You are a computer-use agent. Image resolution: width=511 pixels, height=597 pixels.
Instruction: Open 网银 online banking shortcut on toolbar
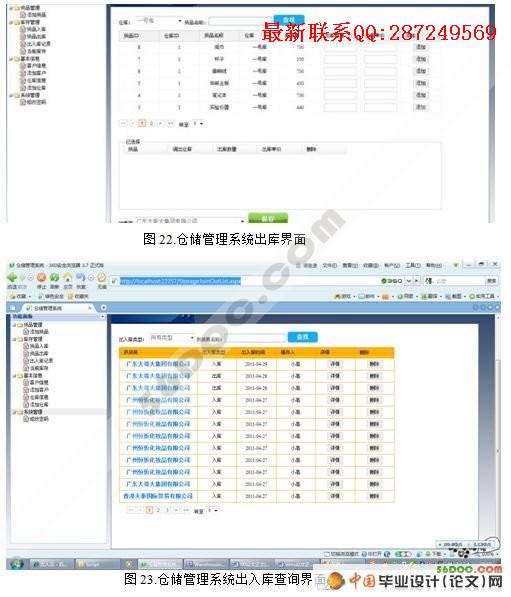[406, 296]
